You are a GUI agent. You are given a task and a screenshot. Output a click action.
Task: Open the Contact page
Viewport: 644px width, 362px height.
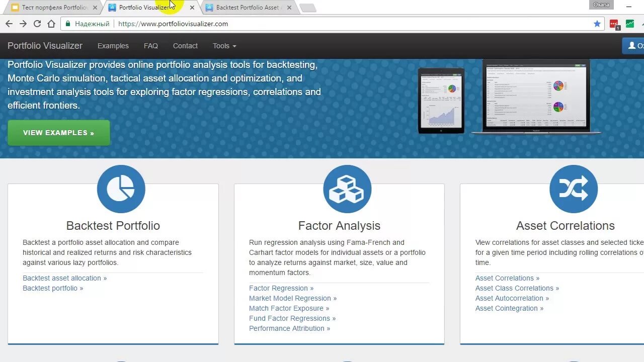(185, 46)
